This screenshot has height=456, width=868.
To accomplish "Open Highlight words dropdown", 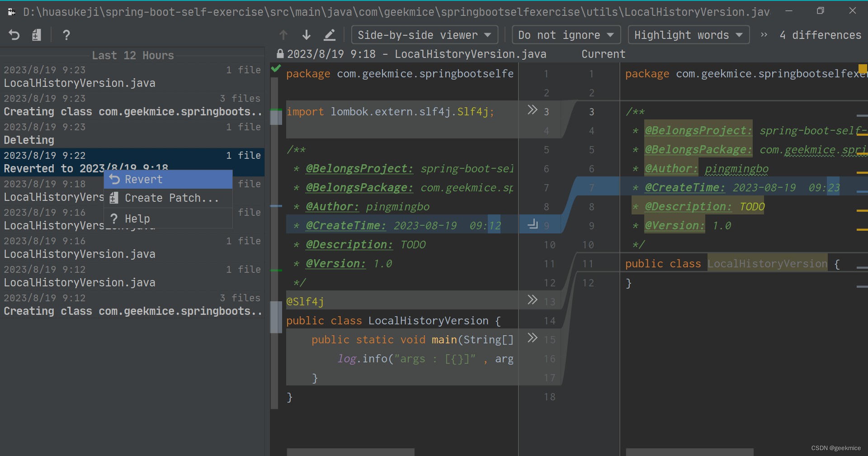I will [689, 35].
